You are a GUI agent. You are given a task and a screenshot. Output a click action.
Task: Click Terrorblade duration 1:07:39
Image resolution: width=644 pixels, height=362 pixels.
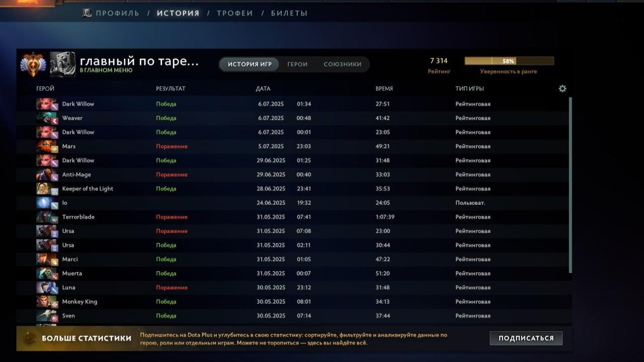[x=385, y=217]
